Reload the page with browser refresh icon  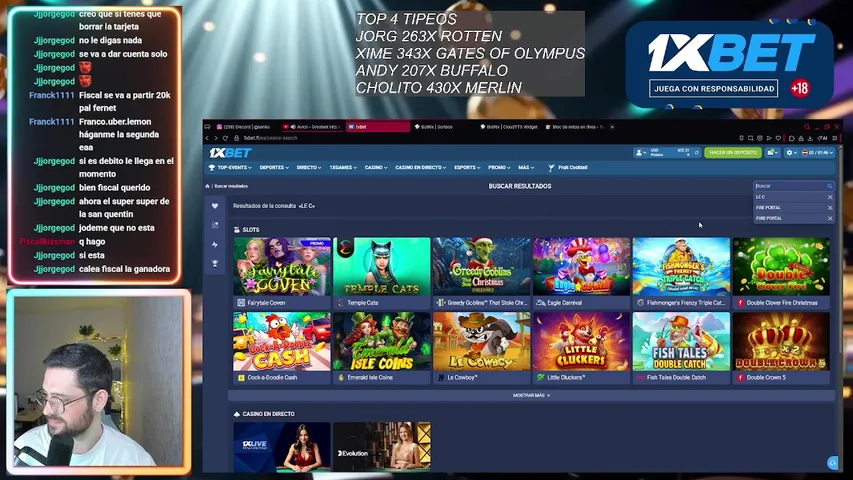[x=225, y=138]
